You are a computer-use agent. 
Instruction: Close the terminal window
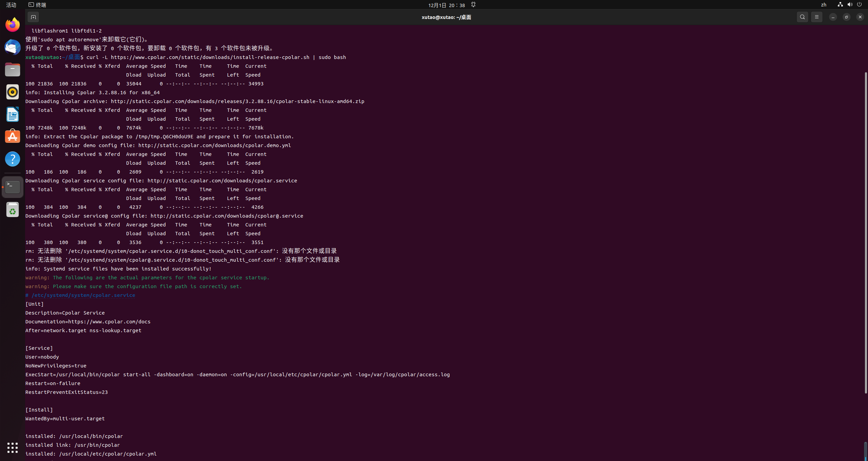coord(860,17)
